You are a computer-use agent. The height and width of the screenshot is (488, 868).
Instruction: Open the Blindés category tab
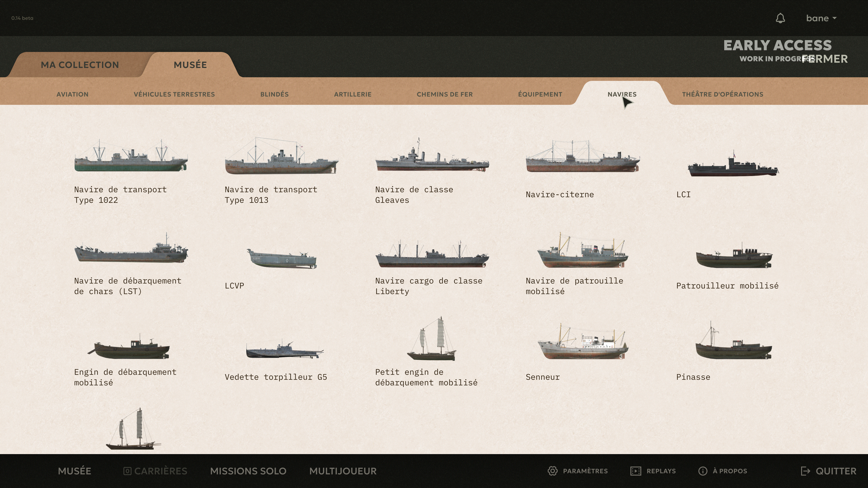tap(274, 94)
